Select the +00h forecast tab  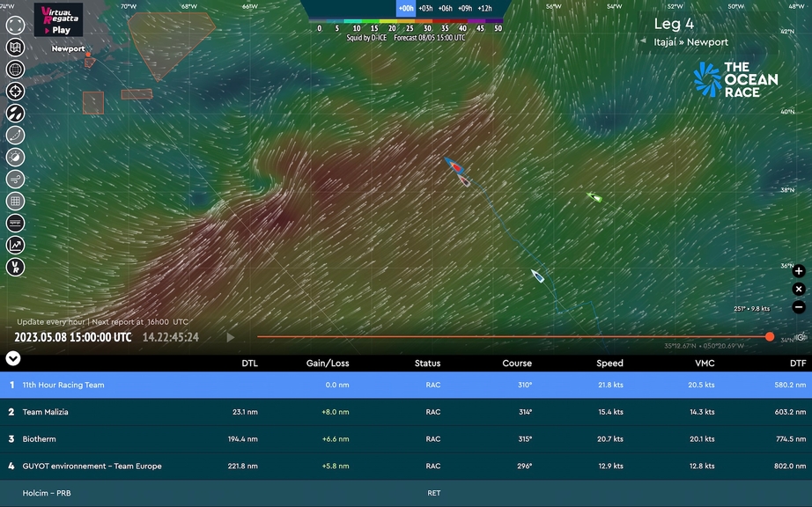click(x=406, y=8)
